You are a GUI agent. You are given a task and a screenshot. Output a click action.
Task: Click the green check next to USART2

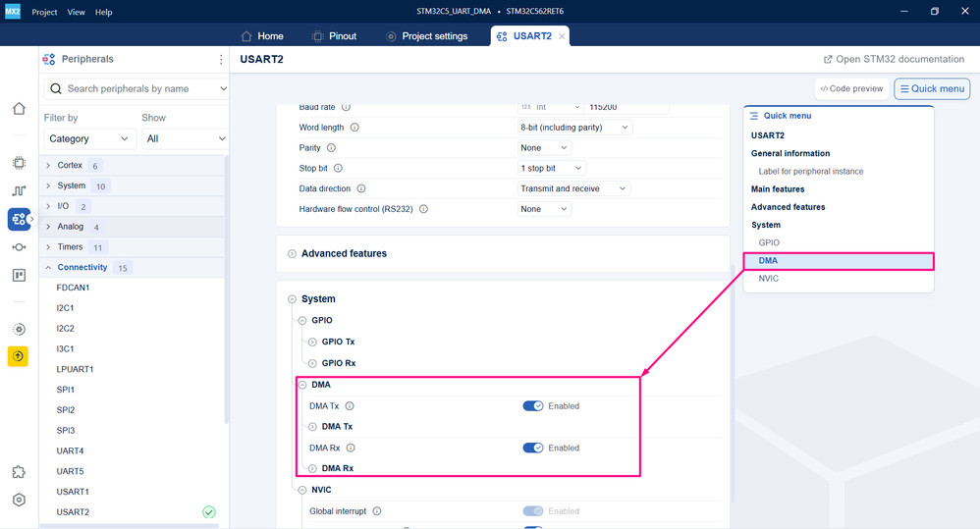(x=209, y=512)
